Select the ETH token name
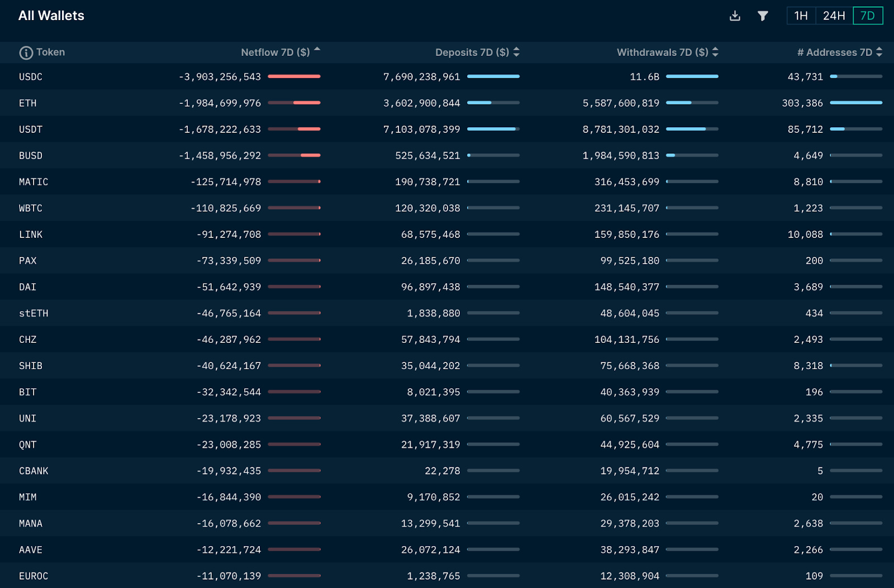This screenshot has width=894, height=588. pyautogui.click(x=27, y=103)
